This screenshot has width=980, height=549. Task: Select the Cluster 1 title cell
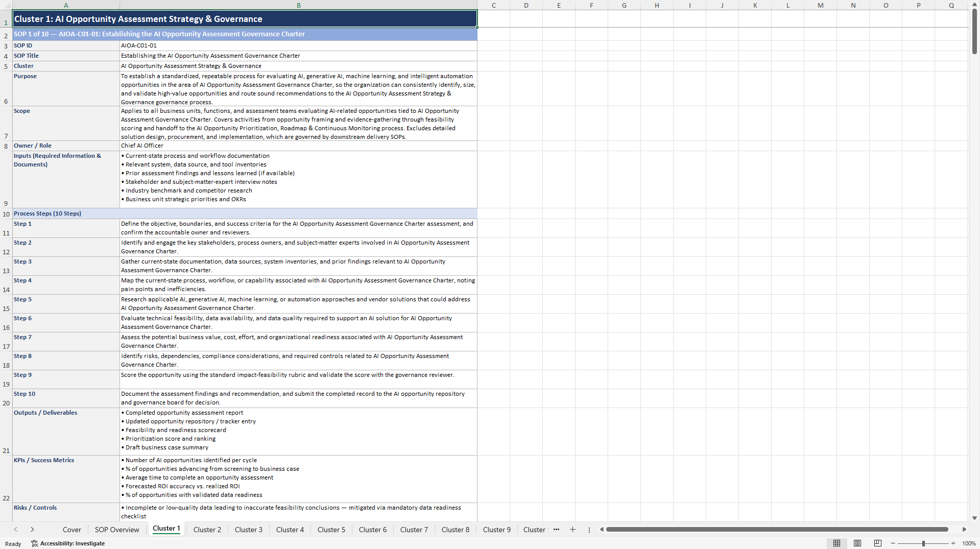245,19
